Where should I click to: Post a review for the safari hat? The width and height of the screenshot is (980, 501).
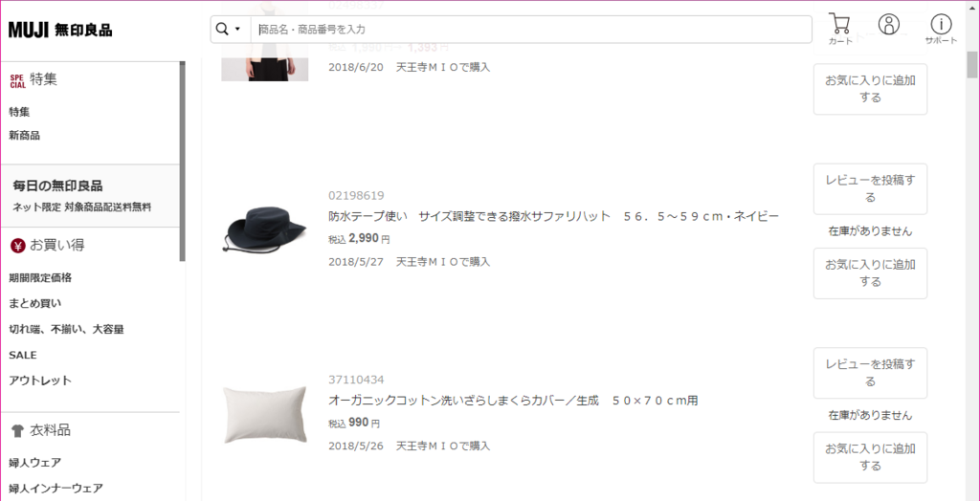870,189
